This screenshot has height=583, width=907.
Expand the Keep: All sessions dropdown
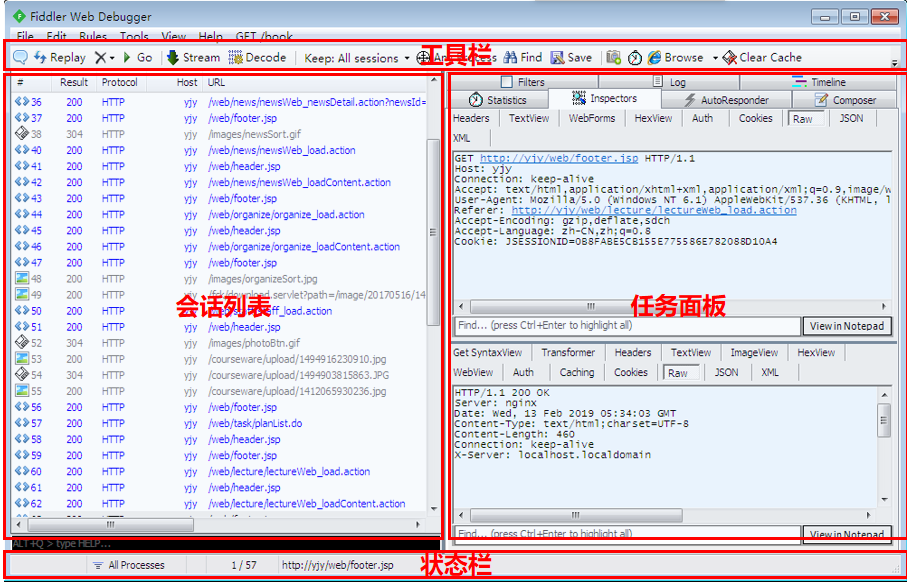(x=352, y=58)
